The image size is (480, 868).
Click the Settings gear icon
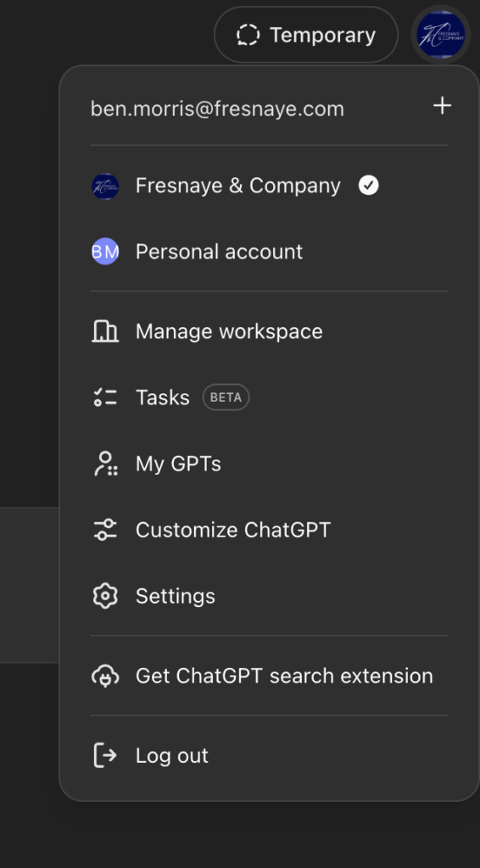[x=105, y=596]
